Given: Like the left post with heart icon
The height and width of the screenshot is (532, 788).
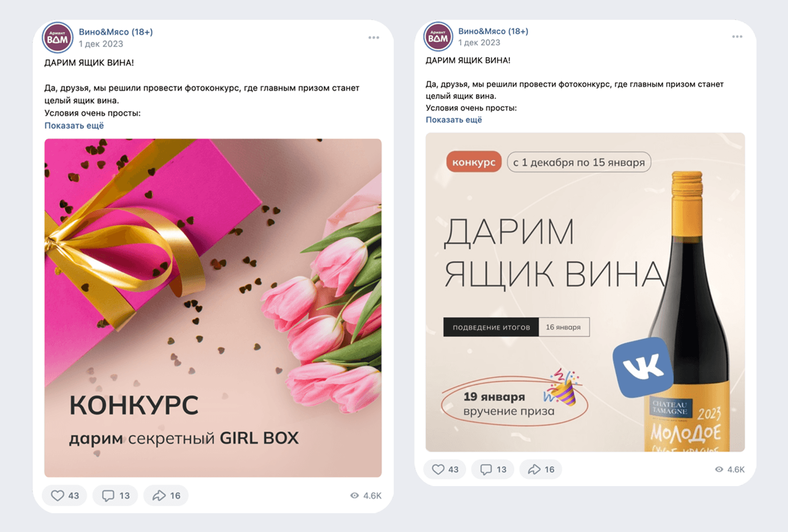Looking at the screenshot, I should (65, 496).
